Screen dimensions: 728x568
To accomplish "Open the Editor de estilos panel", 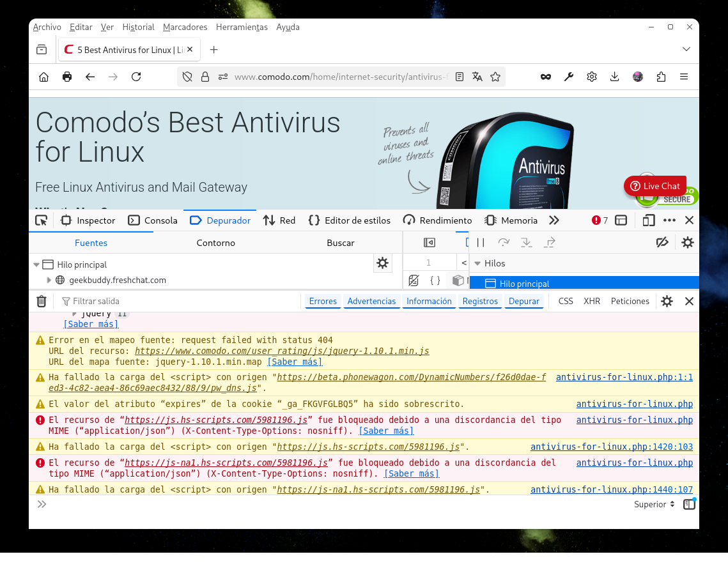I will 350,220.
